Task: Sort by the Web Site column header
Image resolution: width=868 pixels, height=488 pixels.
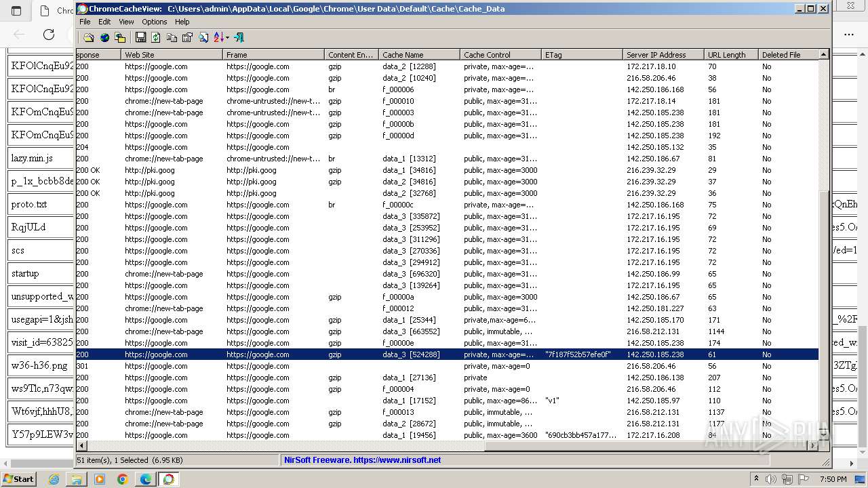Action: [172, 55]
